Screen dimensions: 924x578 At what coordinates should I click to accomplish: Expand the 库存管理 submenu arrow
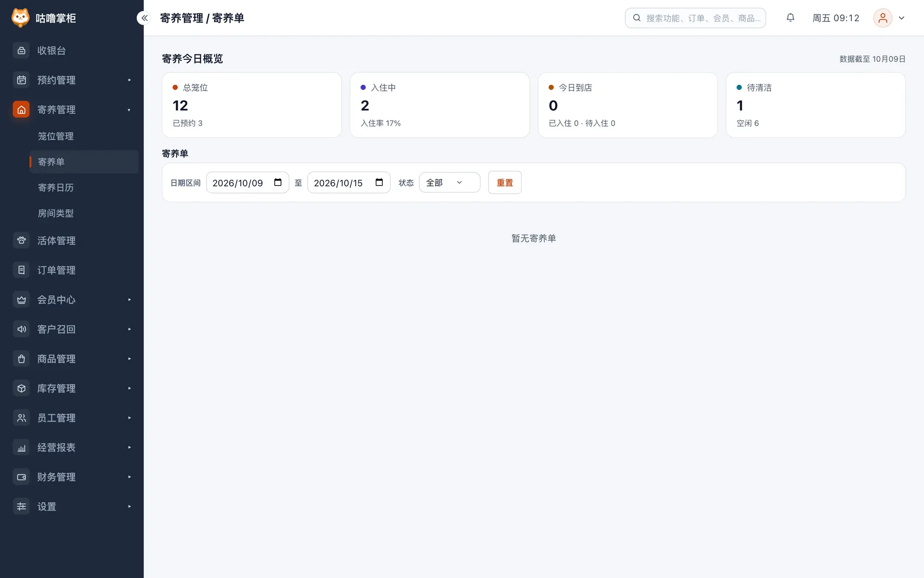129,388
